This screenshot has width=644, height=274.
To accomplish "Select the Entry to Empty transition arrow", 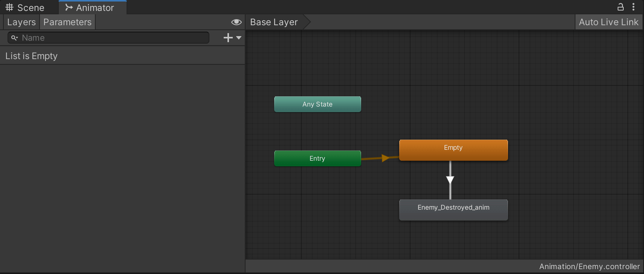I will [x=385, y=158].
